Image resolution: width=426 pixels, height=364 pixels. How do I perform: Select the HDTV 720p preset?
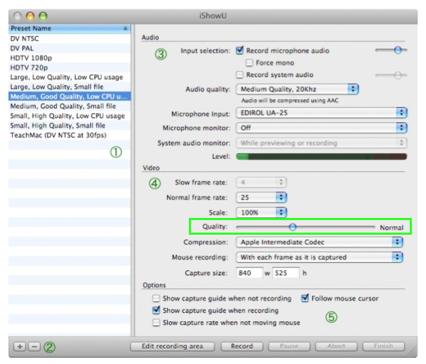tap(69, 68)
